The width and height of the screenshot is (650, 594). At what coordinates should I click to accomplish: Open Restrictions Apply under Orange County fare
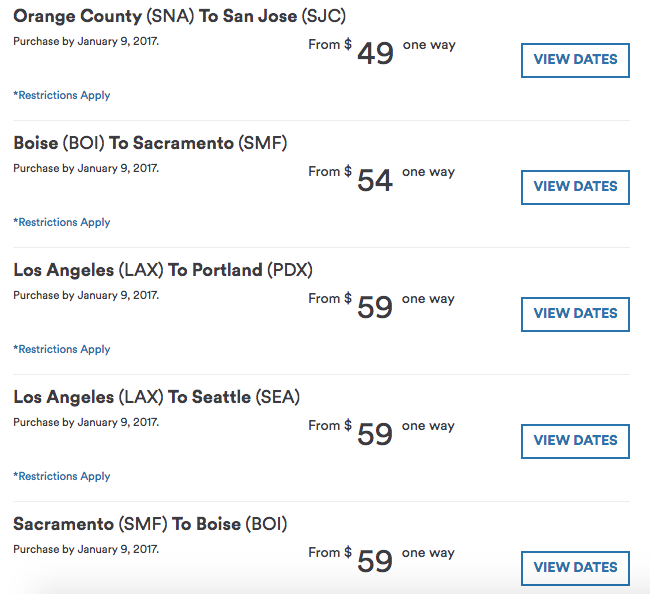[62, 96]
